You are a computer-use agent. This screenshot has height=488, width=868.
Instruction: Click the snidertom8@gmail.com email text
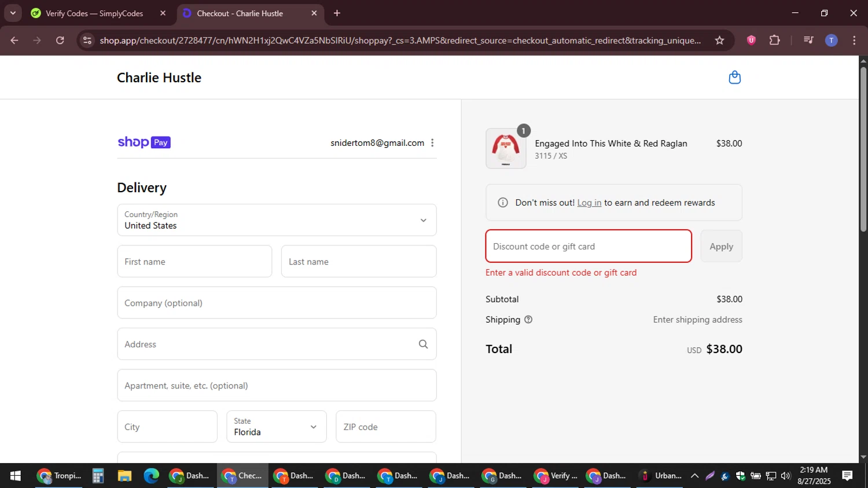click(x=377, y=143)
